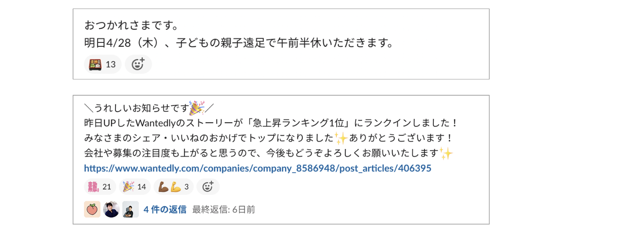
Task: Open the circular-photo replier avatar in navy shirt
Action: point(111,209)
